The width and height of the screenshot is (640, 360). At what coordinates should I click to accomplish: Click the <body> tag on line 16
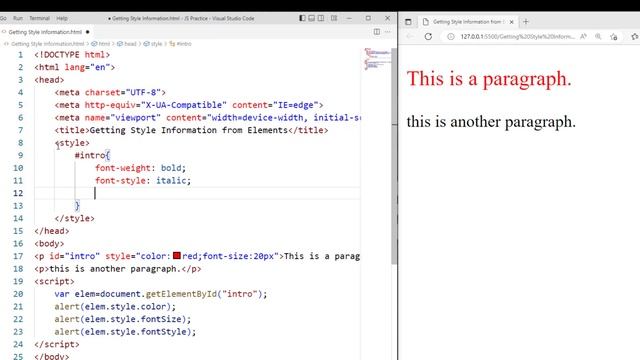(x=49, y=244)
